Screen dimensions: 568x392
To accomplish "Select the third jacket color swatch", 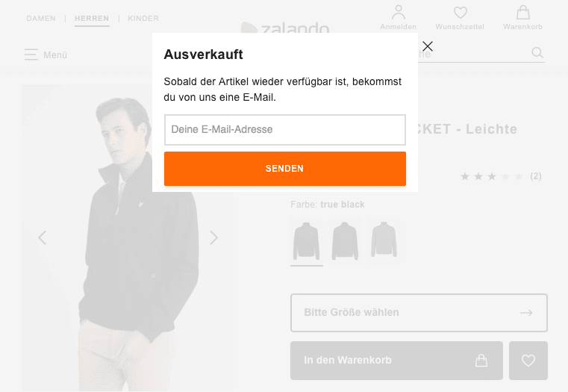I will (x=384, y=240).
